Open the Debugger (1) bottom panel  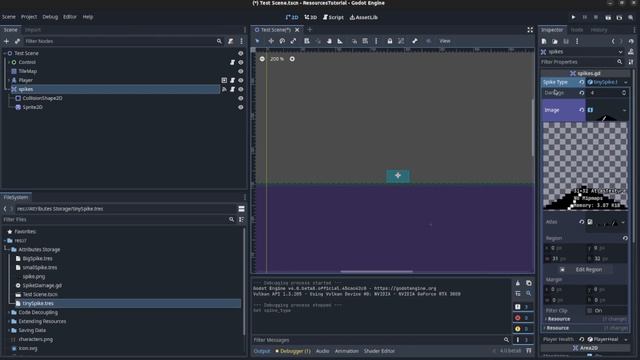[293, 351]
